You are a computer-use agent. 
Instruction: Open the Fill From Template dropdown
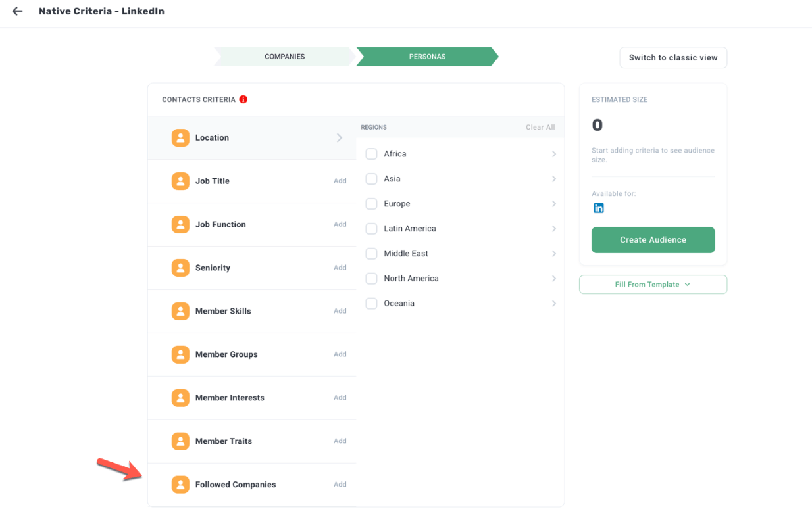point(652,285)
